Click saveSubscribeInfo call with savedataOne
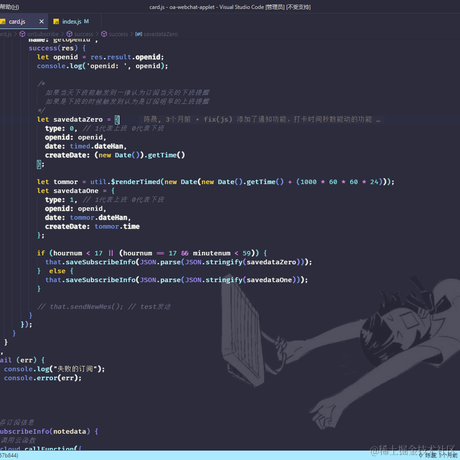 177,280
